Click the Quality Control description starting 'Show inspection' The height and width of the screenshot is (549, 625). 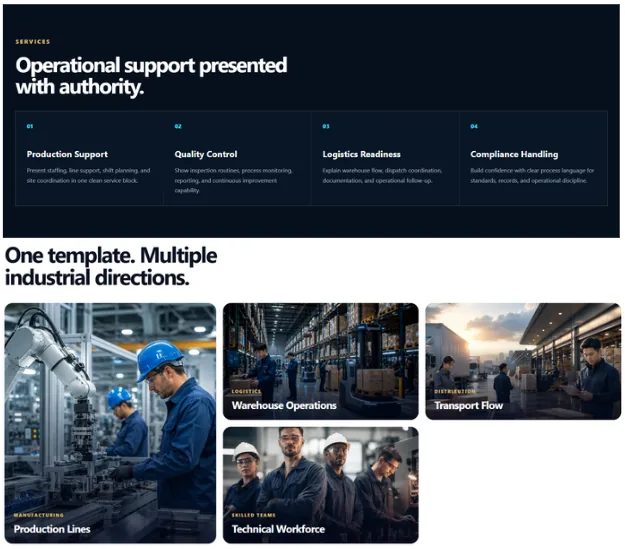click(x=234, y=181)
